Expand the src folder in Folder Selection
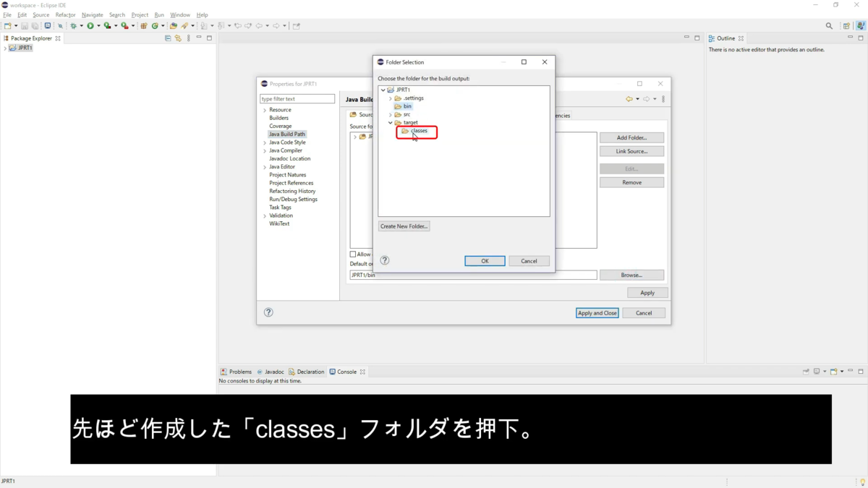This screenshot has width=868, height=488. click(391, 114)
